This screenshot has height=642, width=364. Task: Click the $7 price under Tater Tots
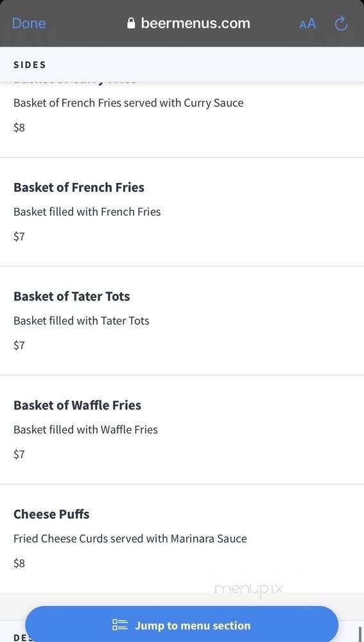pyautogui.click(x=19, y=345)
